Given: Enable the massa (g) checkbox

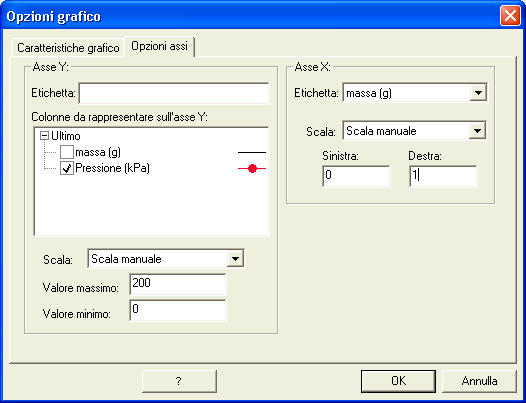Looking at the screenshot, I should click(67, 152).
